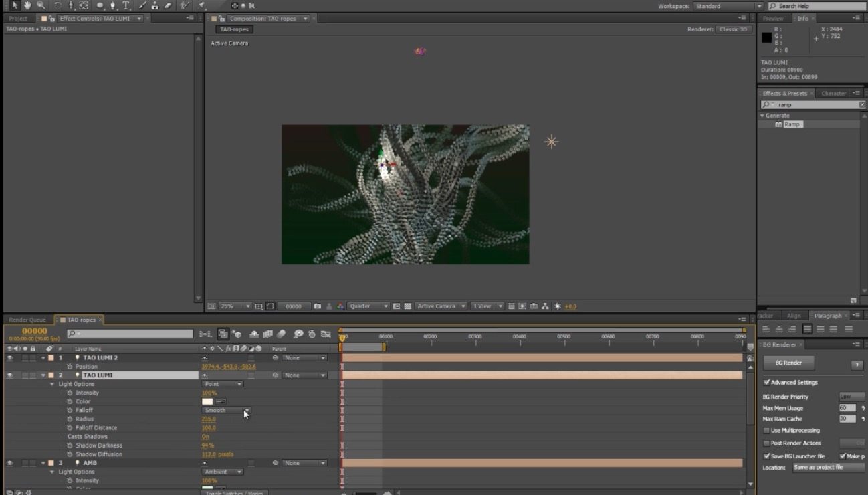This screenshot has width=868, height=495.
Task: Select the Roto Brush tool
Action: [185, 5]
